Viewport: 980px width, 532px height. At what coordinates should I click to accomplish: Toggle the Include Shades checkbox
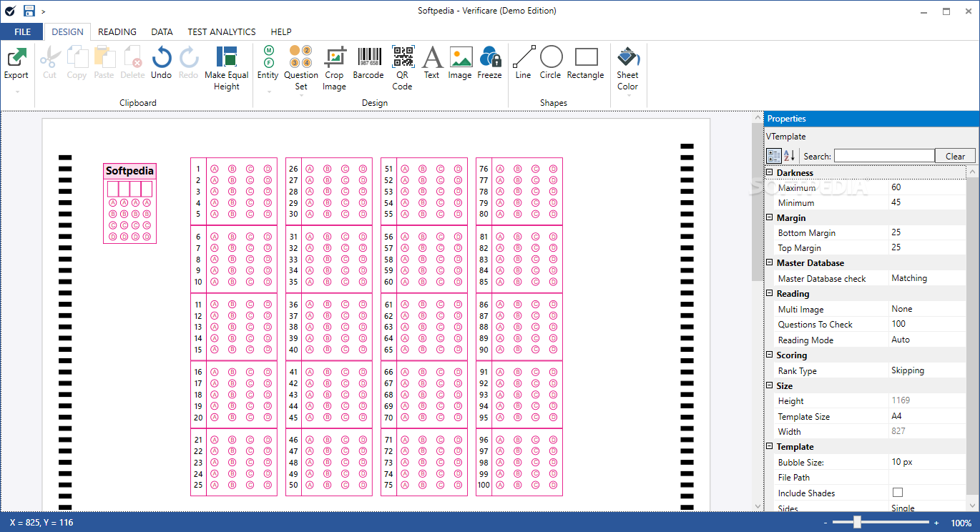[898, 493]
